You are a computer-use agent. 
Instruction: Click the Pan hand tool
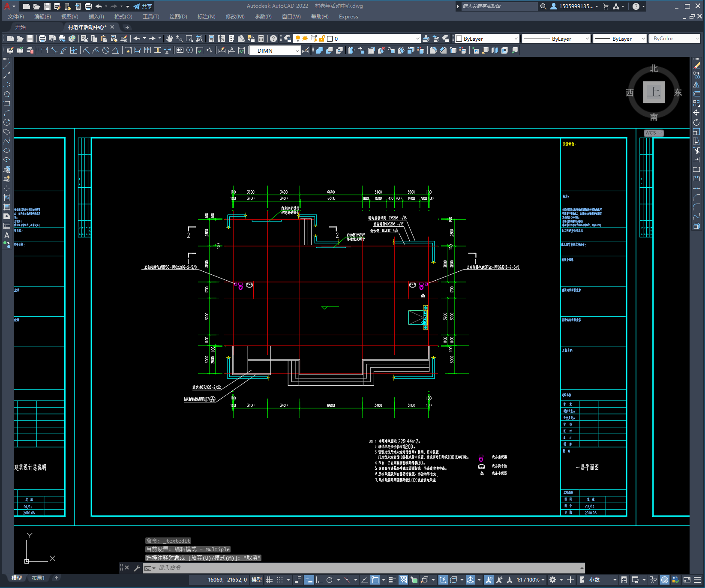point(170,39)
